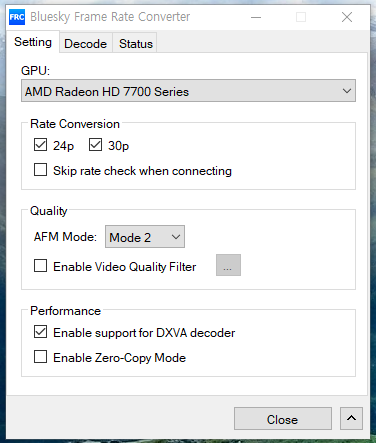Screen dimensions: 376x443
Task: Switch to the Decode tab
Action: tap(86, 43)
